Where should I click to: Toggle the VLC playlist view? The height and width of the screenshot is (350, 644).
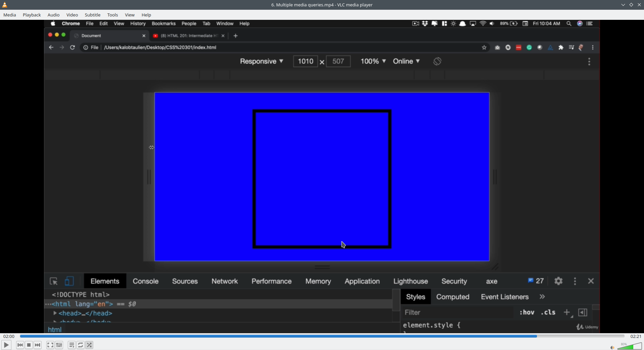[72, 345]
